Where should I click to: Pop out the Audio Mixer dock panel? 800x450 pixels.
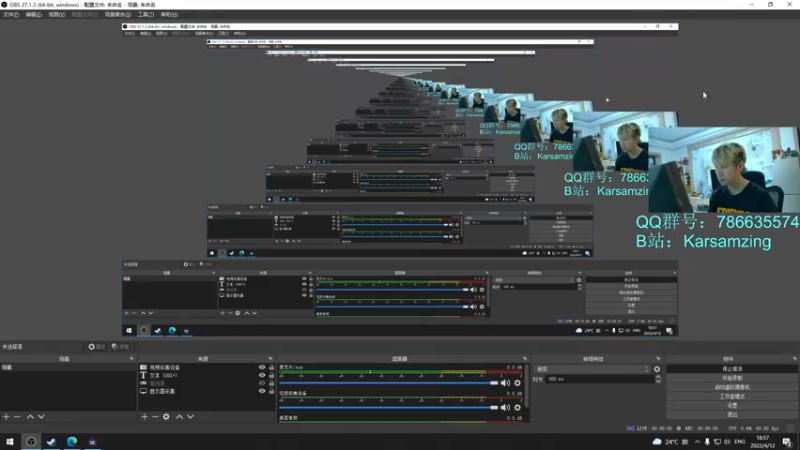[x=525, y=359]
